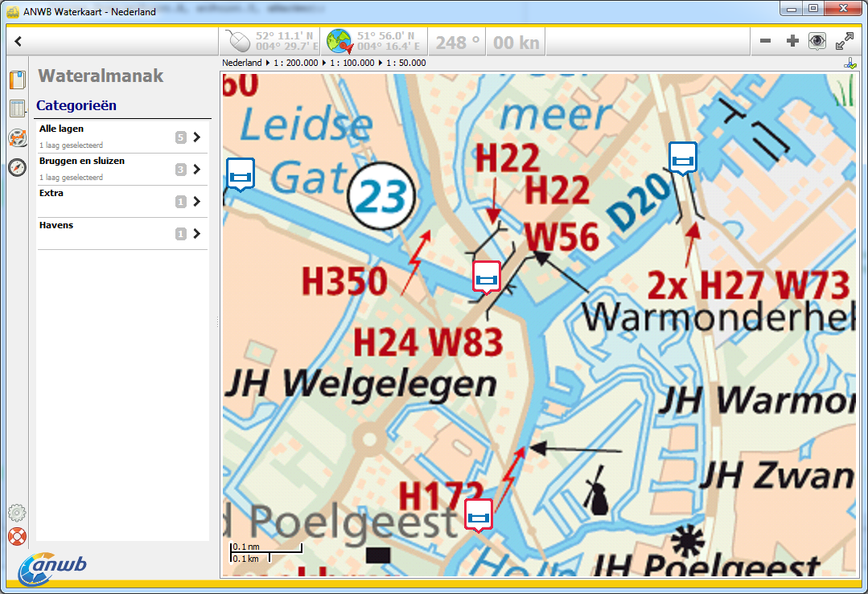Open the legend panel icon in the sidebar
This screenshot has height=594, width=868.
(17, 109)
